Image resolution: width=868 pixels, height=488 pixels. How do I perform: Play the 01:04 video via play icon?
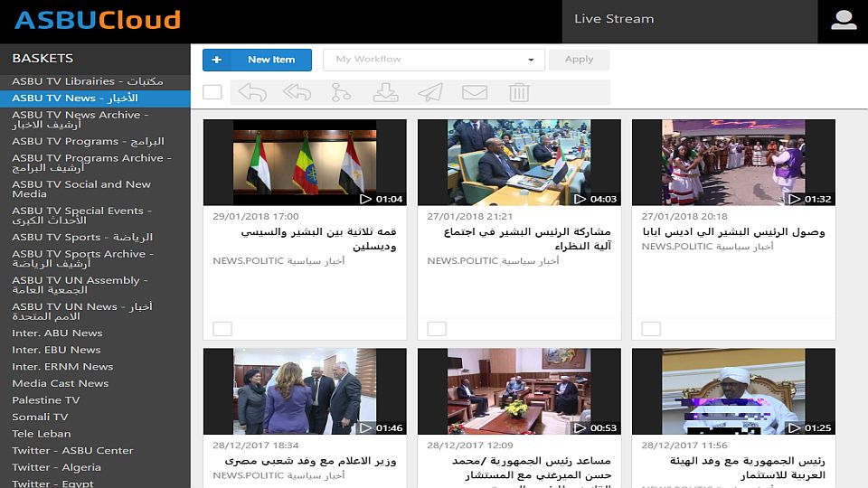coord(365,199)
